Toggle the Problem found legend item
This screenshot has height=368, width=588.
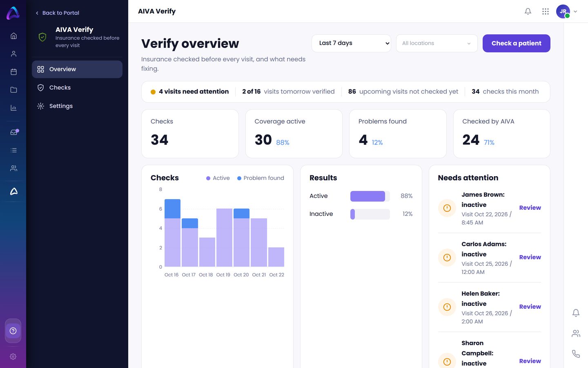pos(261,178)
